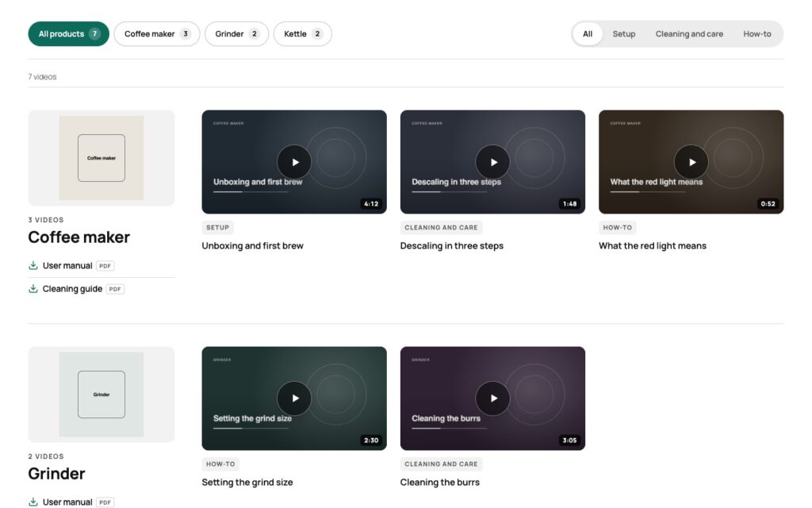Screen dimensions: 812x508
Task: Click progress bar on Cleaning the burrs thumbnail
Action: [x=450, y=428]
